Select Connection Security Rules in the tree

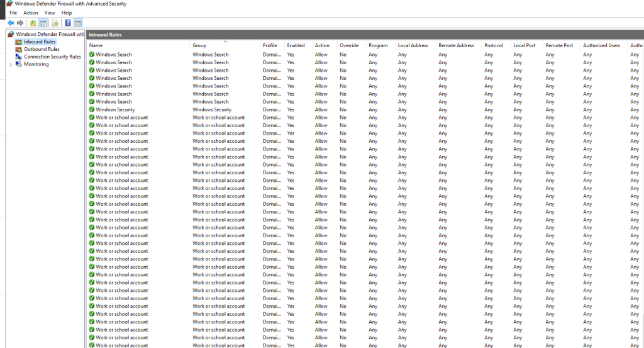coord(52,57)
